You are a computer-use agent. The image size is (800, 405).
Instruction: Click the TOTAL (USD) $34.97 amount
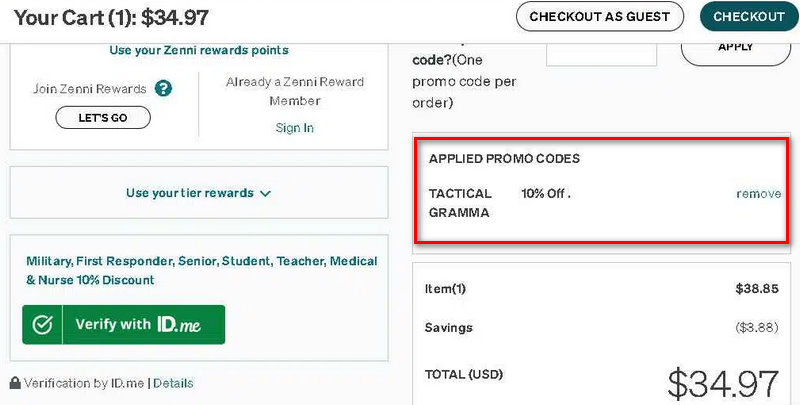tap(722, 384)
